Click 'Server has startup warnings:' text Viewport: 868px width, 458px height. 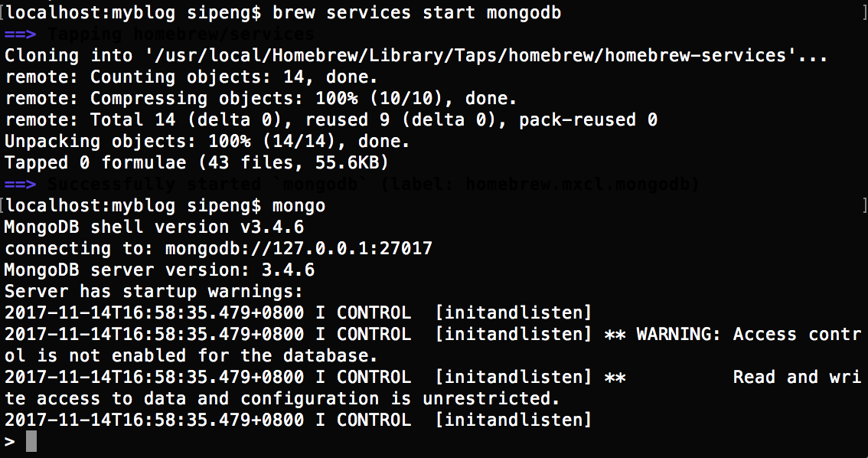click(154, 292)
